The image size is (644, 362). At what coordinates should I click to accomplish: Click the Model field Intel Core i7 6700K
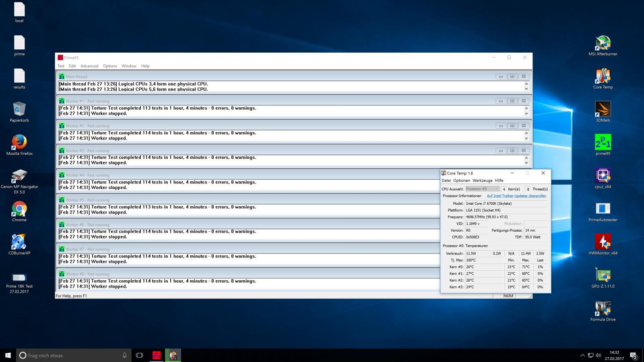(x=506, y=204)
